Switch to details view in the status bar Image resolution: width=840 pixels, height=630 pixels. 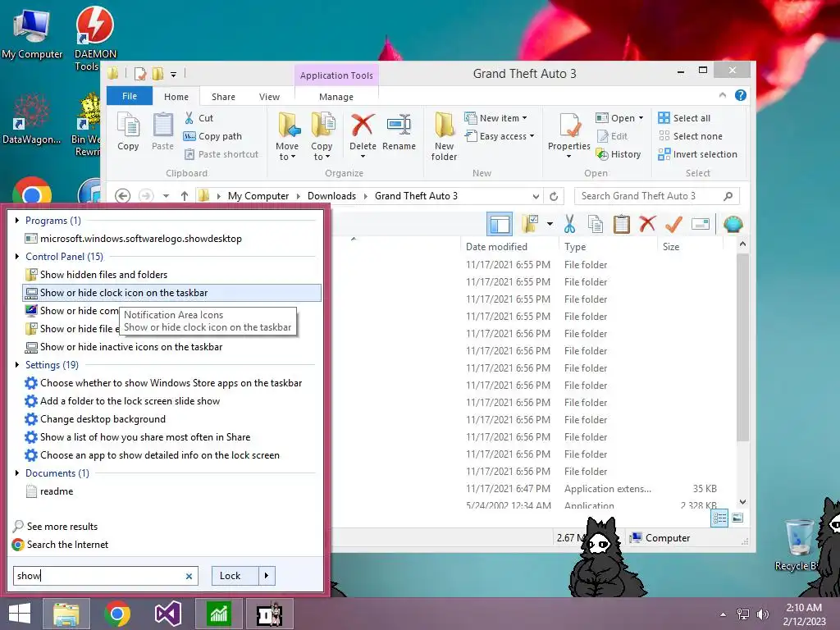[x=719, y=518]
